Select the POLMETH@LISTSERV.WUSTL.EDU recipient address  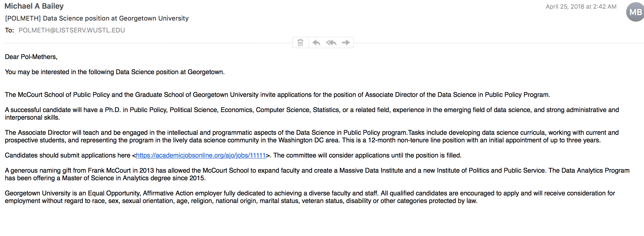tap(71, 30)
